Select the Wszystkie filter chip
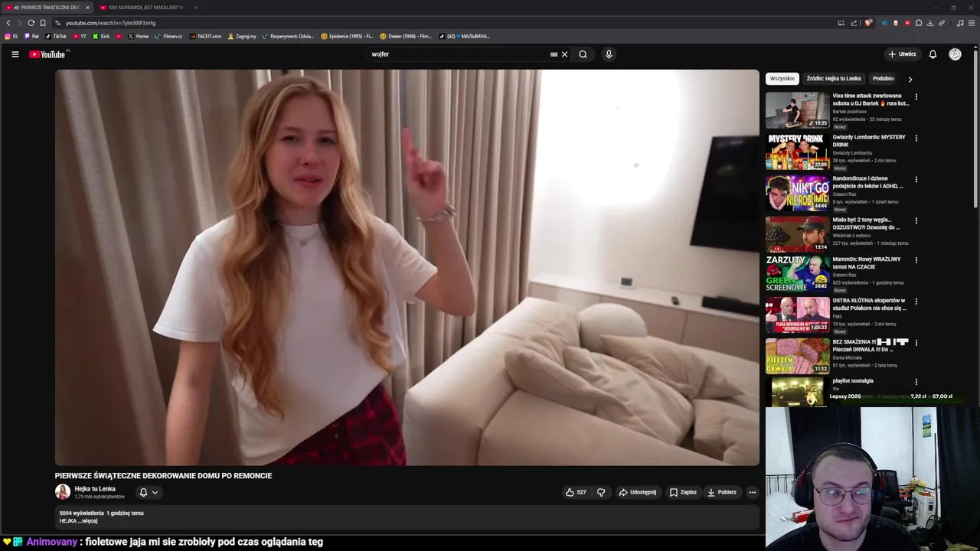This screenshot has width=980, height=551. (782, 79)
